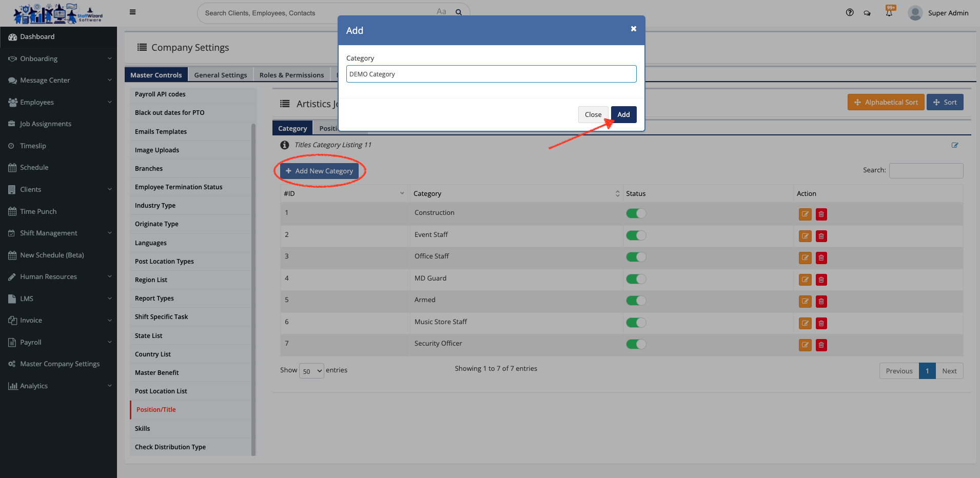This screenshot has height=478, width=980.
Task: Click the help question mark icon
Action: click(x=850, y=13)
